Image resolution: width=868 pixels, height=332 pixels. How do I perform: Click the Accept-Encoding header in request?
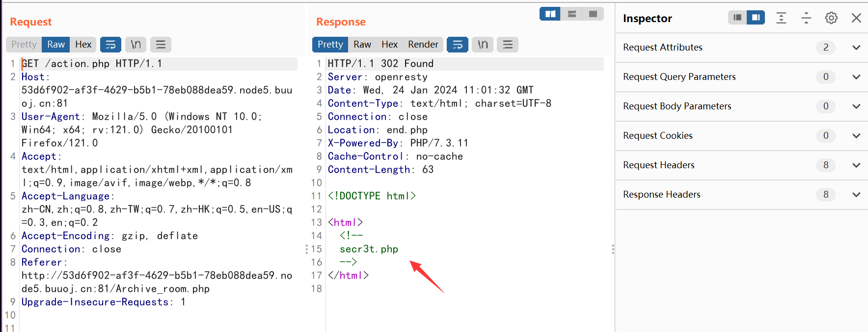(x=109, y=236)
